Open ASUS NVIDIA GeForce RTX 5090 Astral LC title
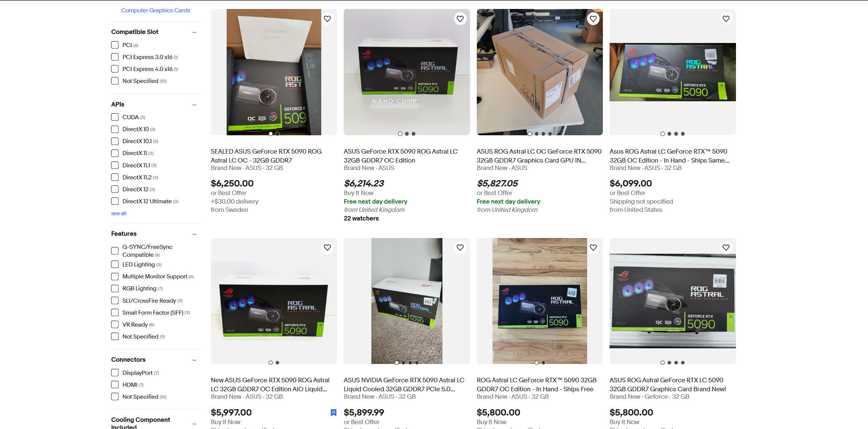 pyautogui.click(x=404, y=385)
